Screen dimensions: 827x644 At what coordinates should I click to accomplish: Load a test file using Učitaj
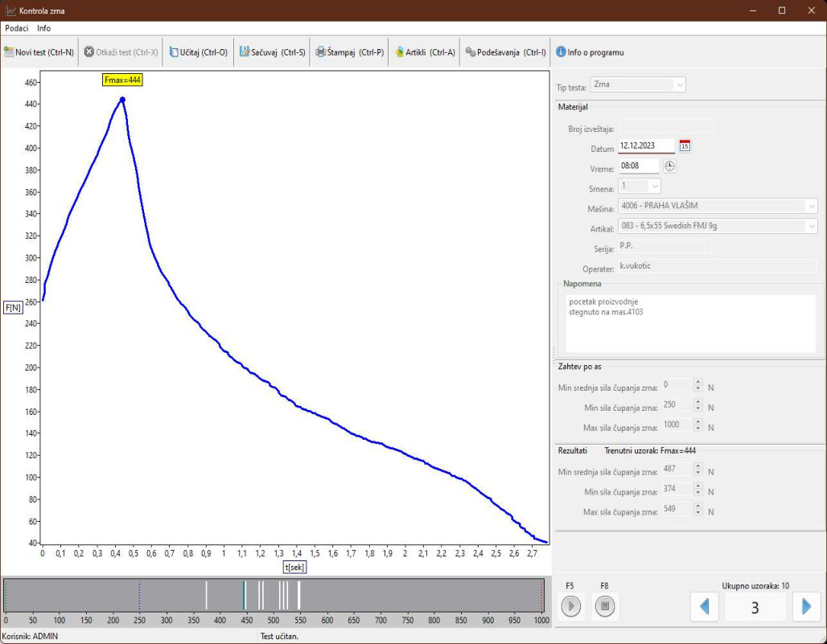[198, 52]
